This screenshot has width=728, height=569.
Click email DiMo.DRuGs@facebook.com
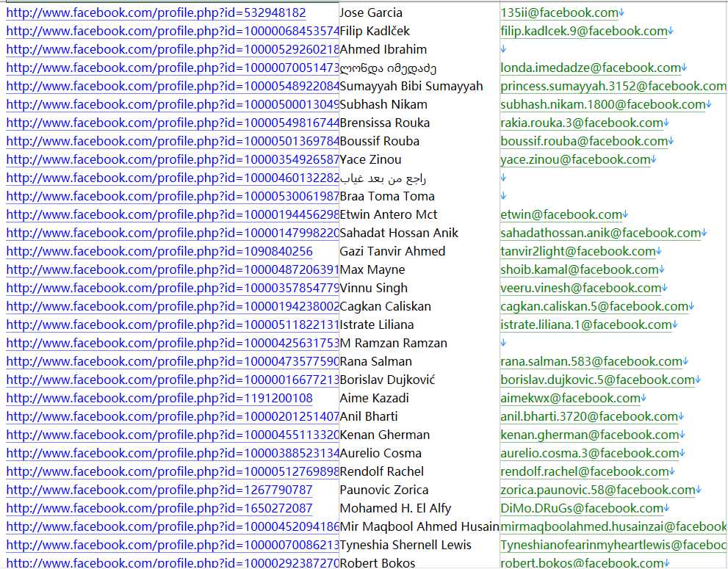click(582, 508)
